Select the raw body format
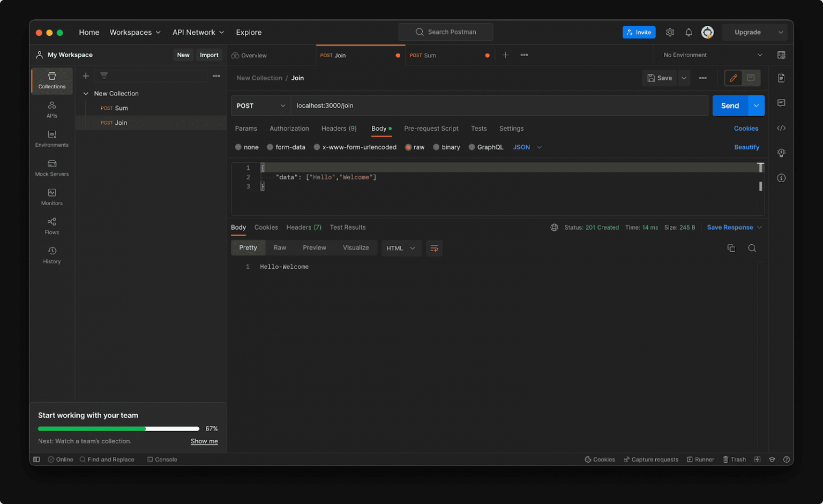 (x=414, y=147)
